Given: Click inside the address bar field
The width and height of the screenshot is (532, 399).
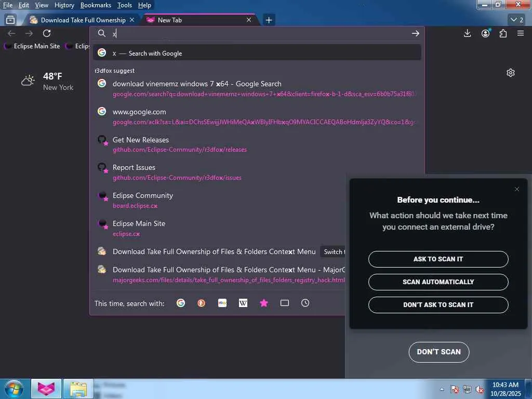Looking at the screenshot, I should [x=258, y=33].
